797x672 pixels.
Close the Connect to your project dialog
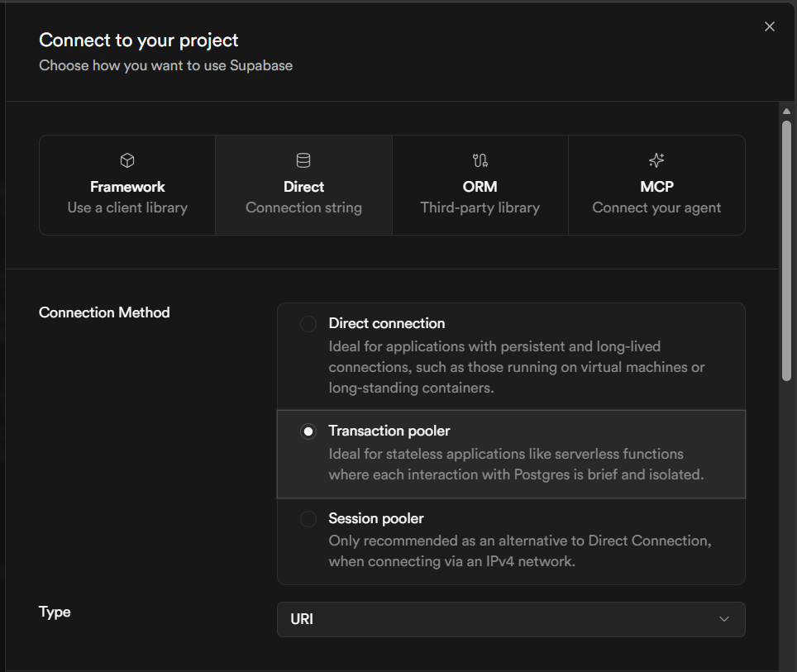[770, 26]
